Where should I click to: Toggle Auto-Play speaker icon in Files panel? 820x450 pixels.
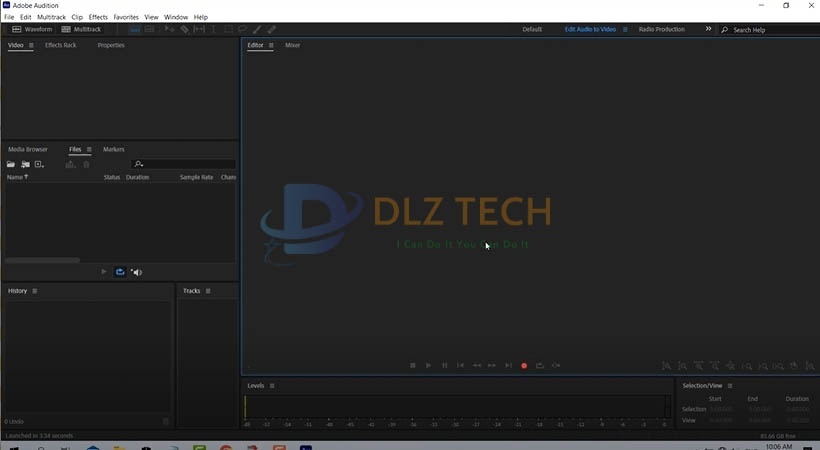136,272
